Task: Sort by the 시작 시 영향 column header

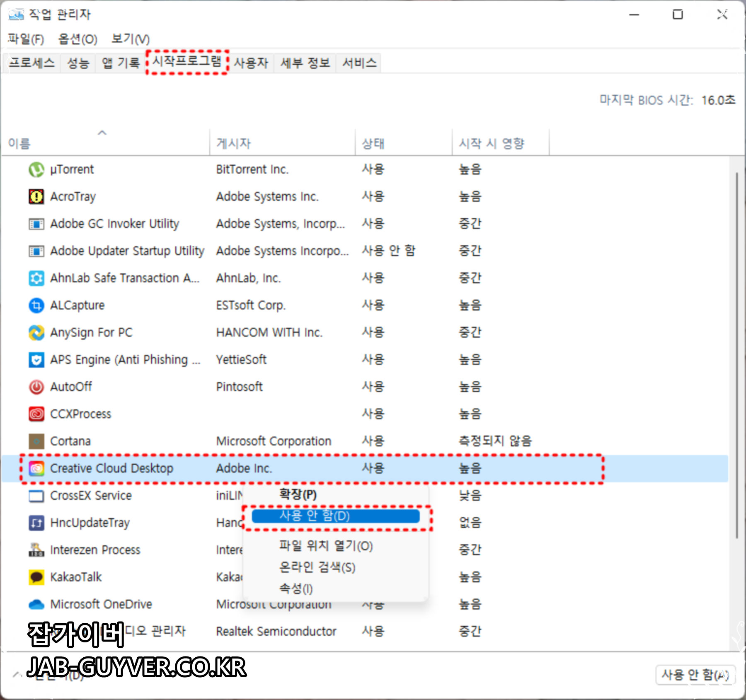Action: (x=501, y=143)
